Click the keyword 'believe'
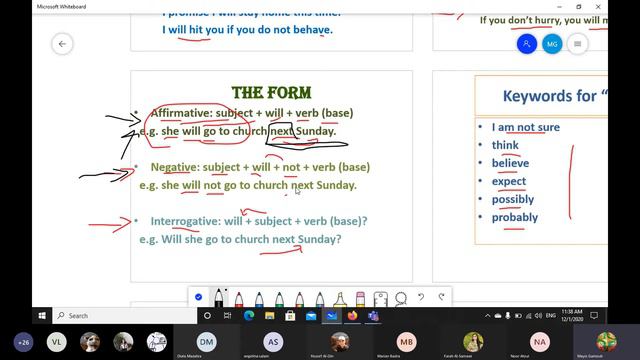Viewport: 640px width, 360px height. point(510,163)
